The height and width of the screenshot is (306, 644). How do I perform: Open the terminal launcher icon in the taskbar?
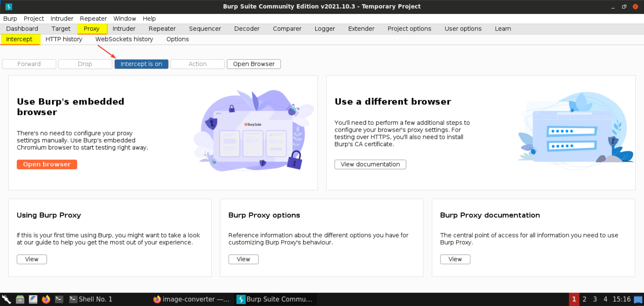pos(59,299)
